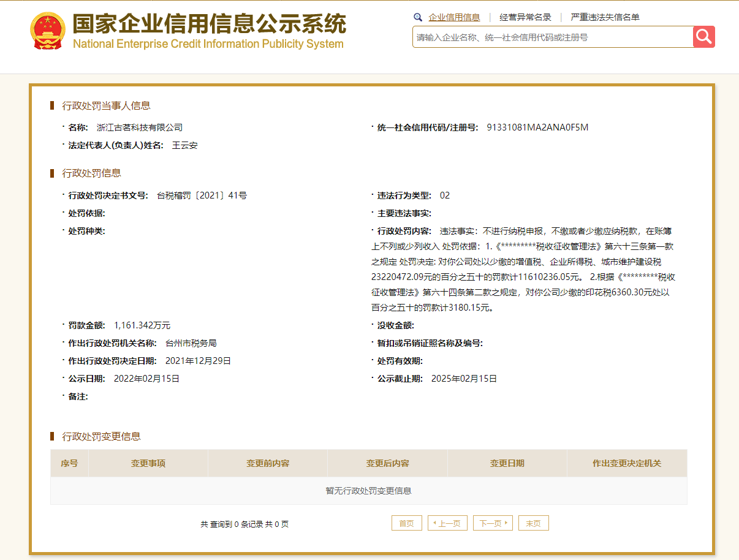Image resolution: width=739 pixels, height=560 pixels.
Task: Click the record count text 共 查询到 0 条记录
Action: tap(232, 524)
